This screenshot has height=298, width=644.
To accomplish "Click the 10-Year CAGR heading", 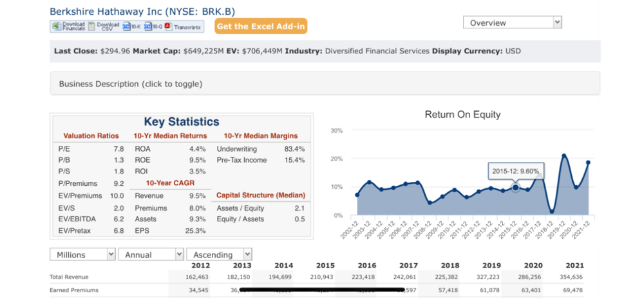I will 170,183.
